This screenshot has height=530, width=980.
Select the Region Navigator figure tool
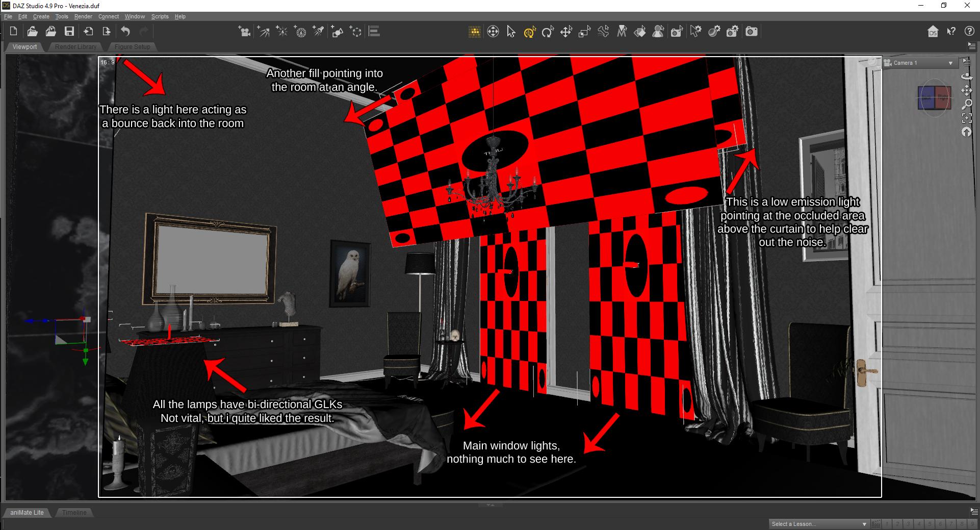pos(658,32)
